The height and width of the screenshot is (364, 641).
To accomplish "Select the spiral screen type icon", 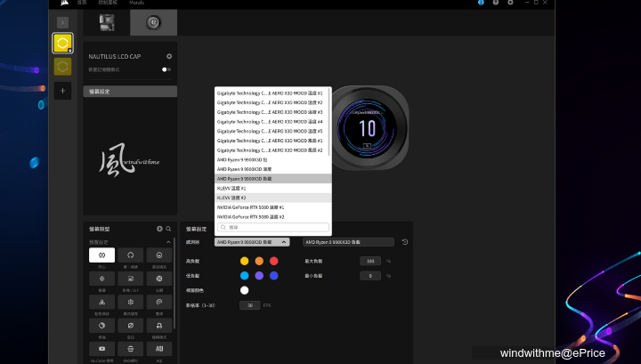I will [159, 302].
